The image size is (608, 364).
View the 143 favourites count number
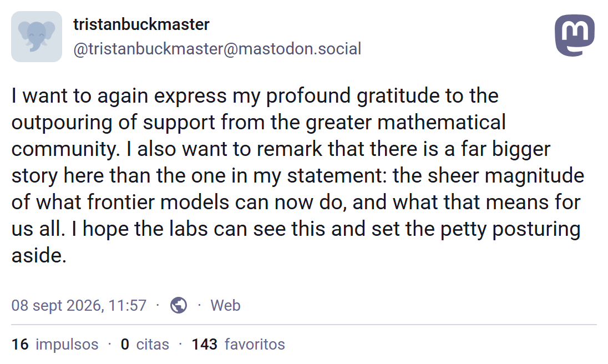[204, 344]
